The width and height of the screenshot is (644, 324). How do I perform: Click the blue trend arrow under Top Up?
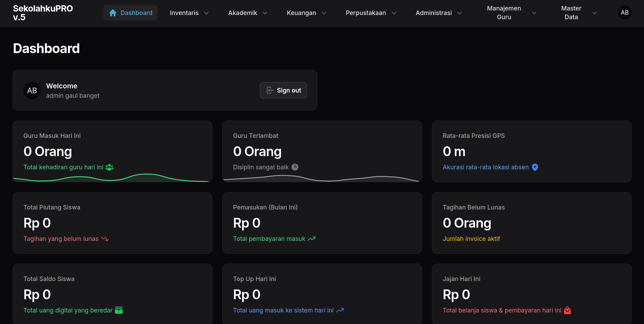click(x=340, y=310)
